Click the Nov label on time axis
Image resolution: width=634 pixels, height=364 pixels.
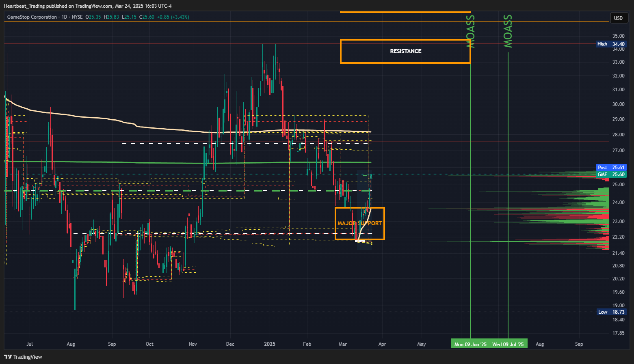point(193,344)
